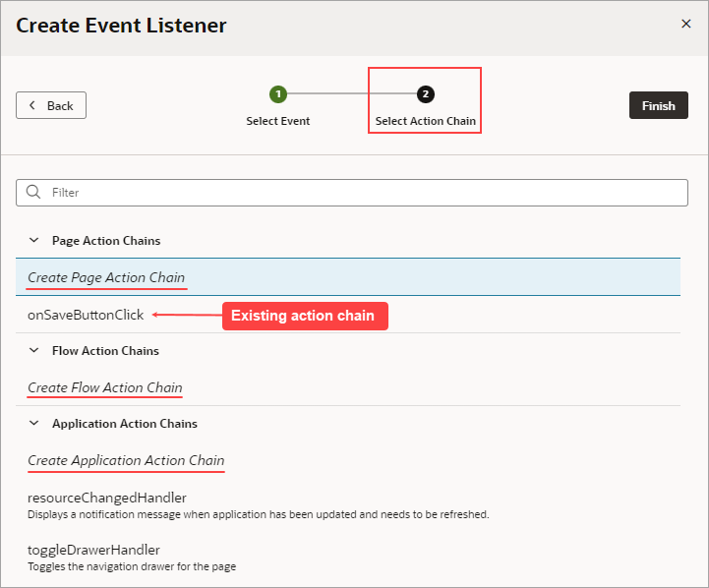The height and width of the screenshot is (588, 709).
Task: Collapse Application Action Chains chevron
Action: (x=33, y=423)
